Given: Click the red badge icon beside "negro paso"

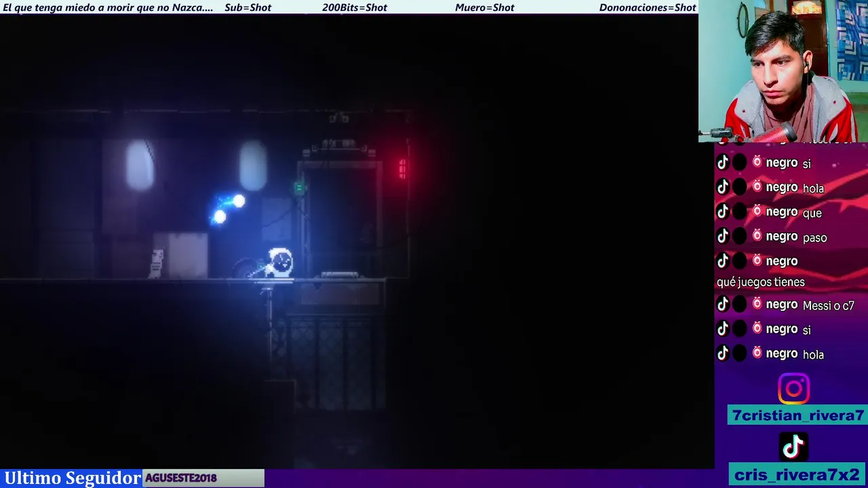Looking at the screenshot, I should click(x=757, y=235).
